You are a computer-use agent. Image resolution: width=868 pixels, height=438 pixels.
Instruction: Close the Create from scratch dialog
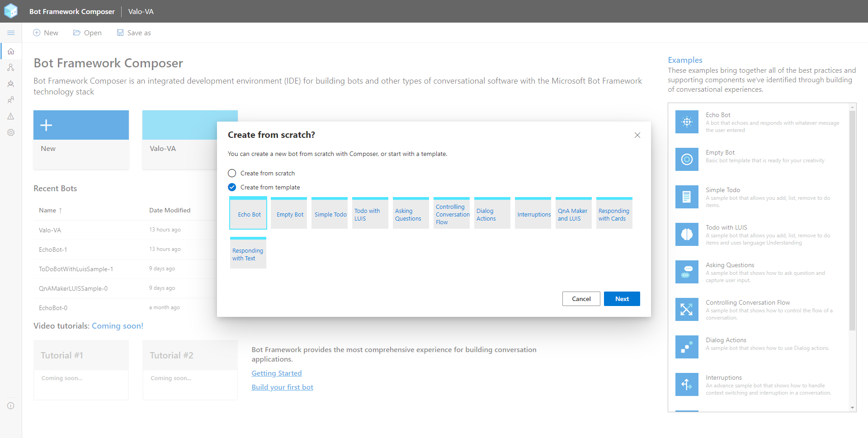pos(637,135)
